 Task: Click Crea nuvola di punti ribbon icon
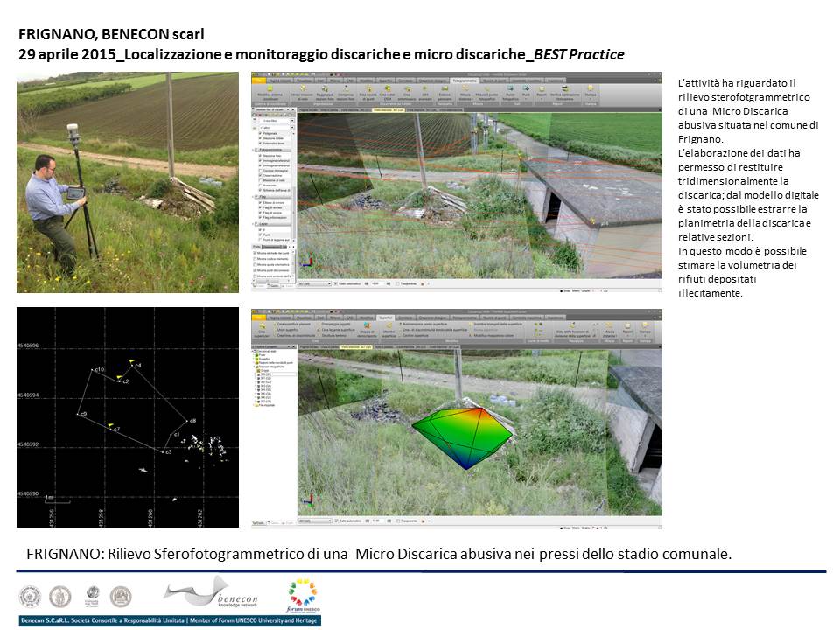[368, 92]
